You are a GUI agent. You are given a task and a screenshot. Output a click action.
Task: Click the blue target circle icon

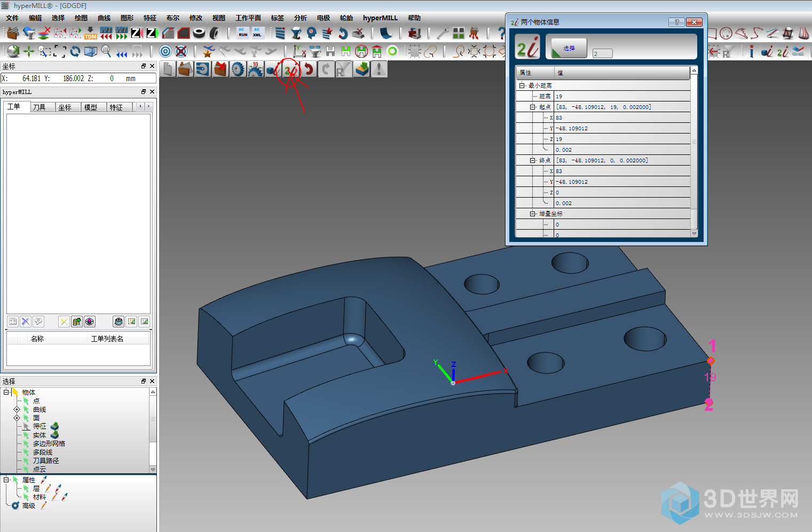click(165, 51)
